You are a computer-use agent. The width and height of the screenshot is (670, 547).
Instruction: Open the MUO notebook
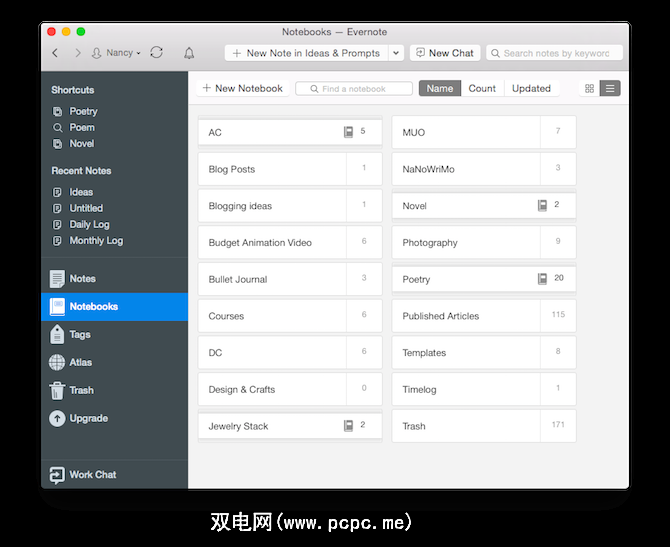click(x=484, y=132)
